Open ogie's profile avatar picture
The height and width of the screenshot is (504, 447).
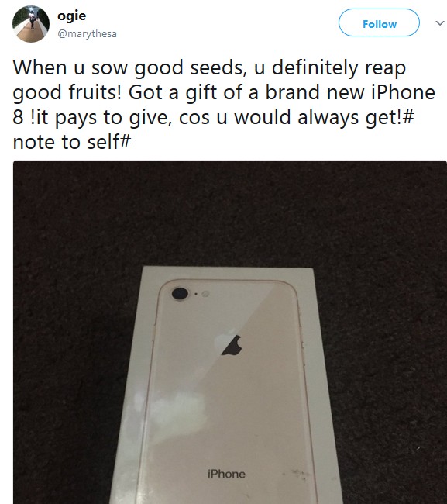pyautogui.click(x=31, y=24)
